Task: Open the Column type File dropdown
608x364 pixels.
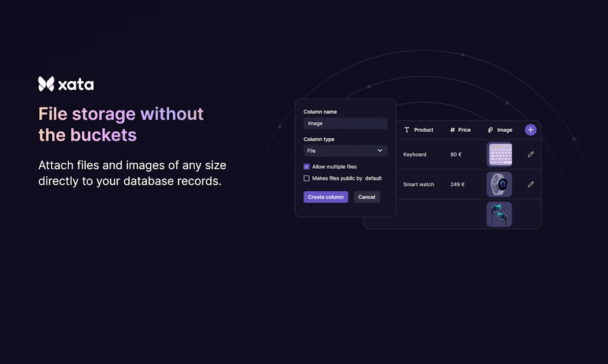Action: 345,151
